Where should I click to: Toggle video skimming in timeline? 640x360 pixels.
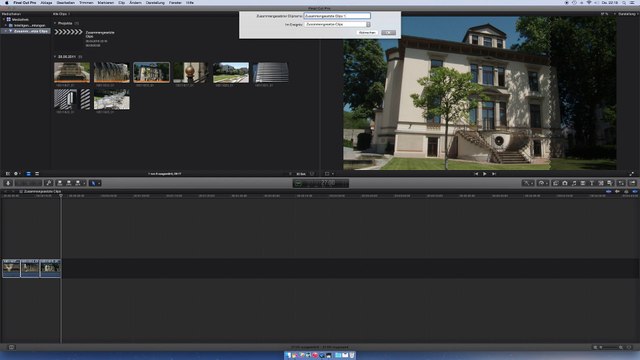click(x=609, y=191)
